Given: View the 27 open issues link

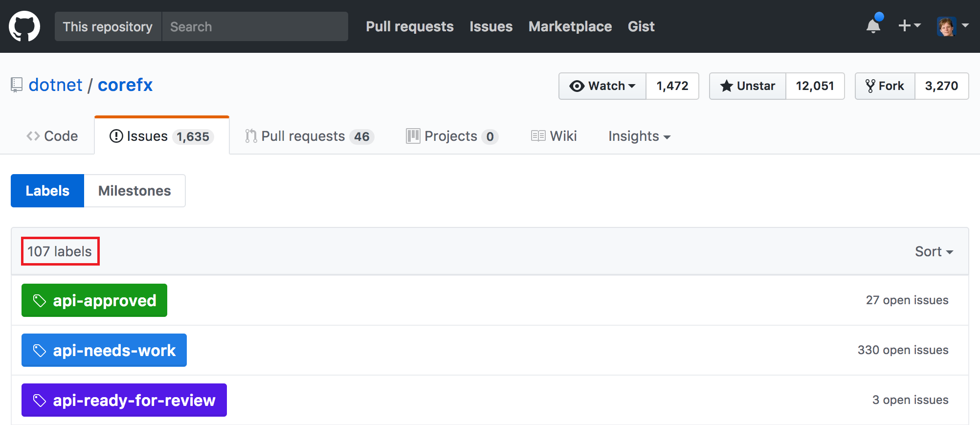Looking at the screenshot, I should (x=907, y=300).
